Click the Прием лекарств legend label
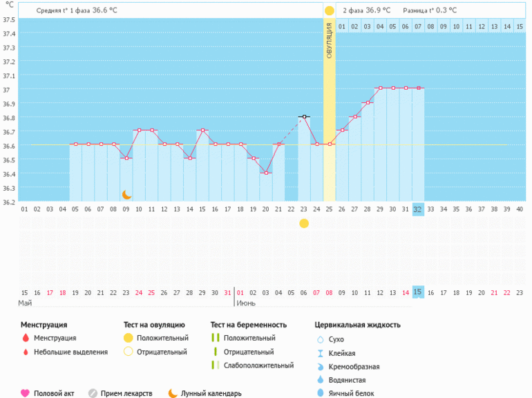532x398 pixels. [x=126, y=394]
